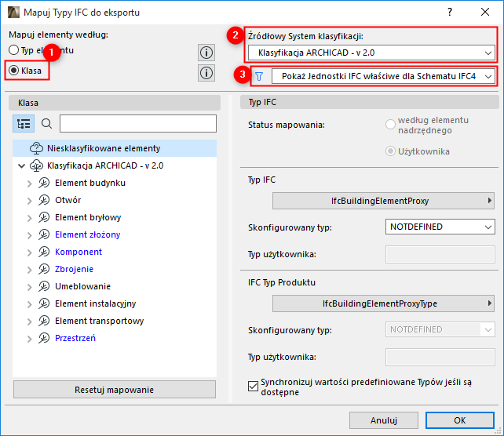This screenshot has height=436, width=504.
Task: Open the IfcBuildingElementProxyType popup button
Action: [x=383, y=303]
